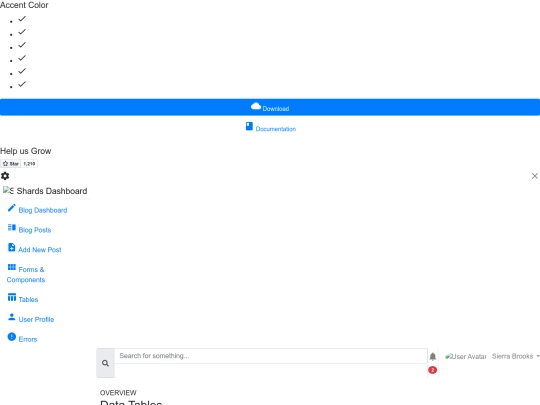Click the OVERVIEW label
540x405 pixels.
[x=118, y=393]
